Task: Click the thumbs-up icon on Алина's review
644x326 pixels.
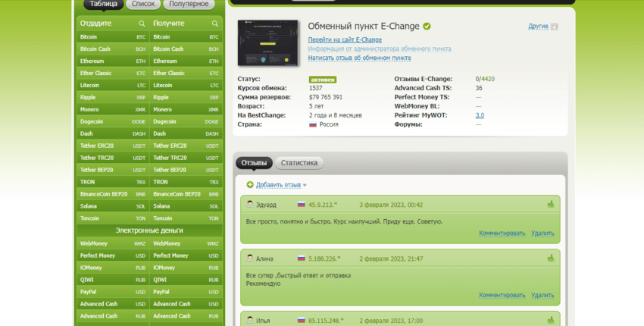Action: 551,258
